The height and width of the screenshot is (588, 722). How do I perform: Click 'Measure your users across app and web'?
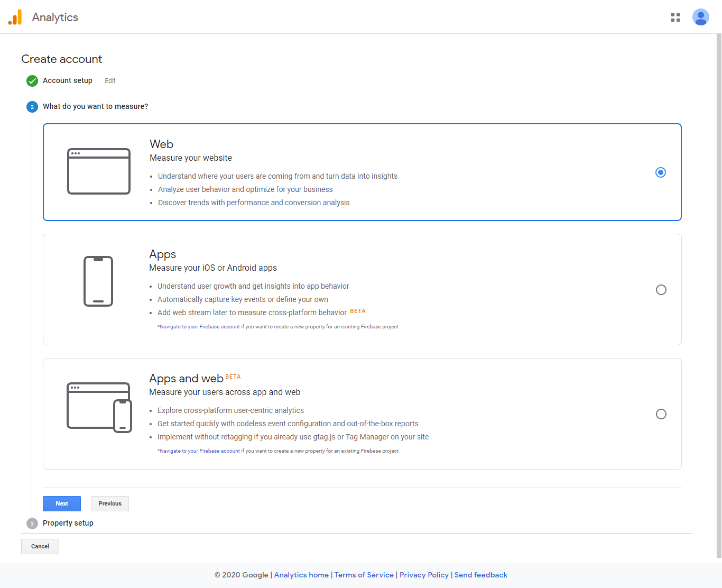(225, 392)
